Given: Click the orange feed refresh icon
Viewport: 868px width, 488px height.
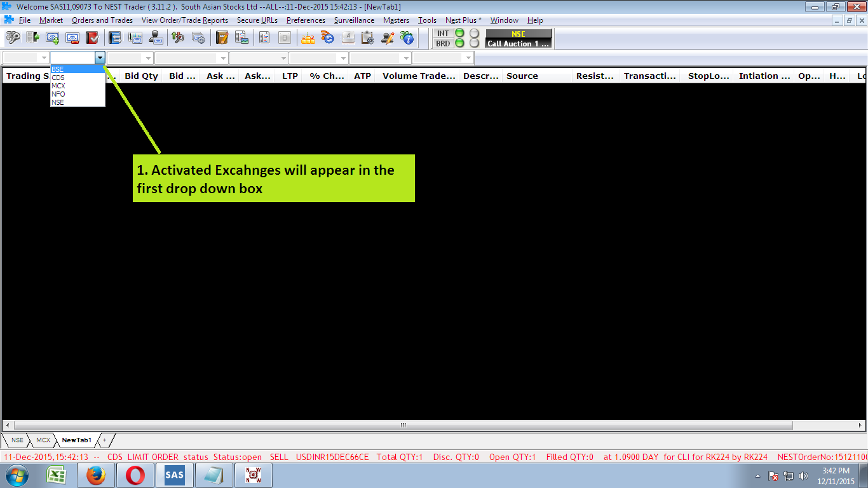Looking at the screenshot, I should (328, 38).
